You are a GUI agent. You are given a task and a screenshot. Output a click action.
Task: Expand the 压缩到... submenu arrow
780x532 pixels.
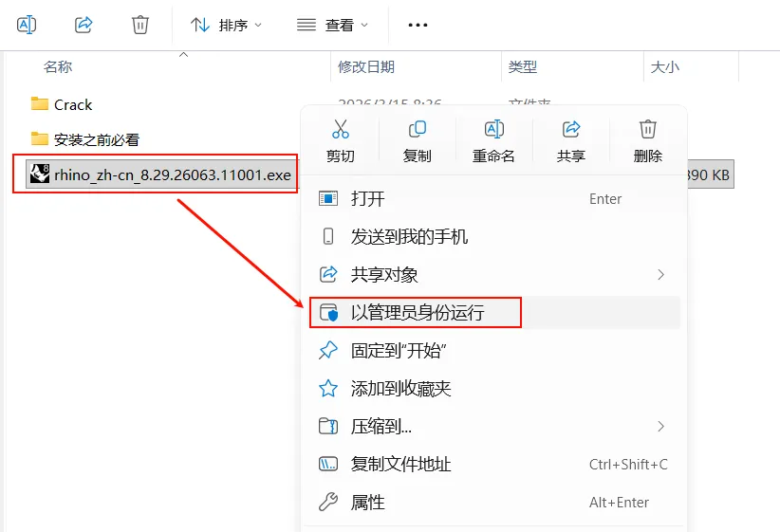coord(660,426)
